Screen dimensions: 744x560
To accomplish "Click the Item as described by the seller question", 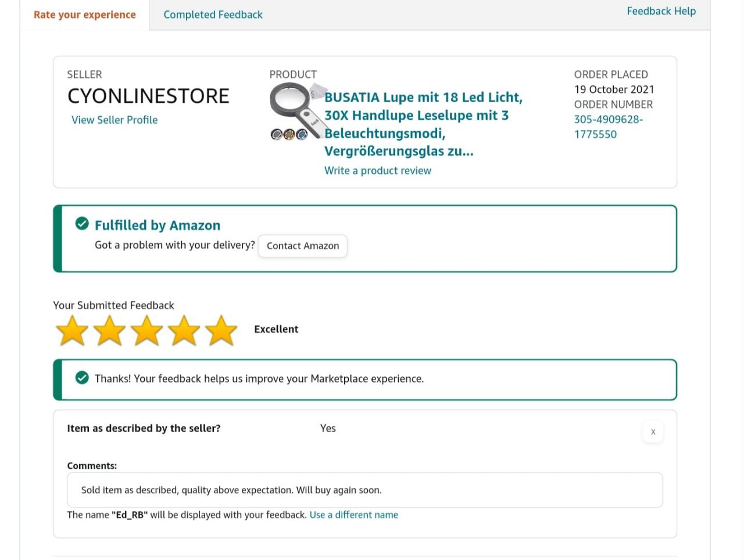I will click(x=144, y=428).
